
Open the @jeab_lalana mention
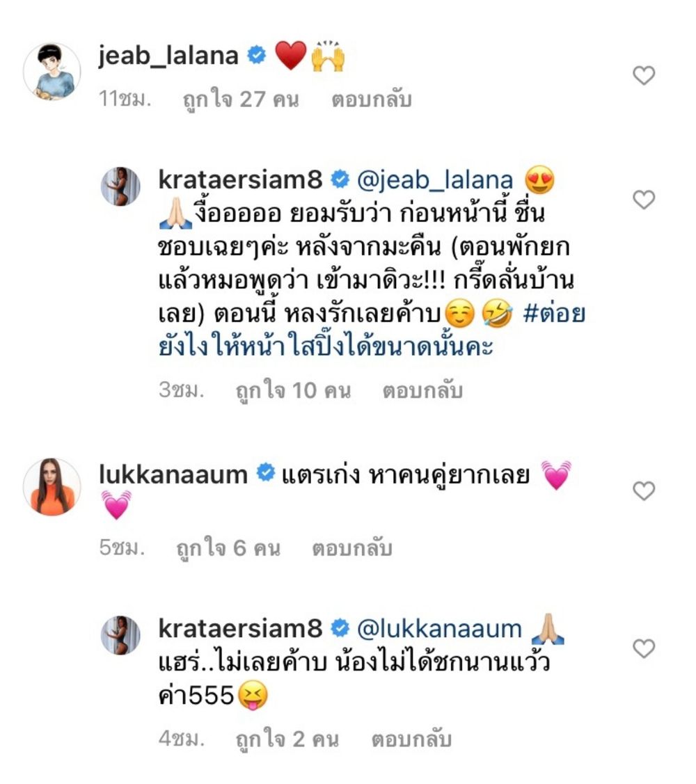pyautogui.click(x=435, y=180)
